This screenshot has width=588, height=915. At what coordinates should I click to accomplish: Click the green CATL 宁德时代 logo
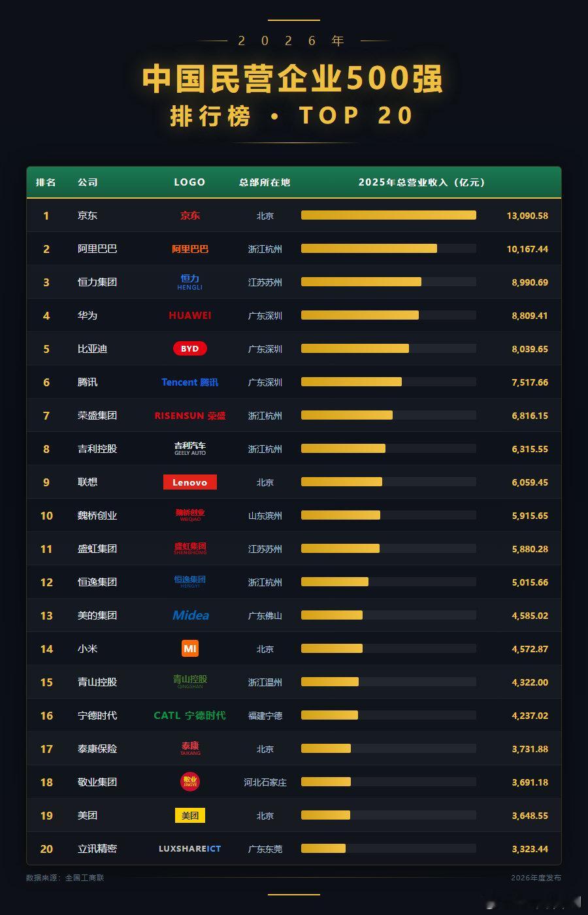(x=190, y=715)
